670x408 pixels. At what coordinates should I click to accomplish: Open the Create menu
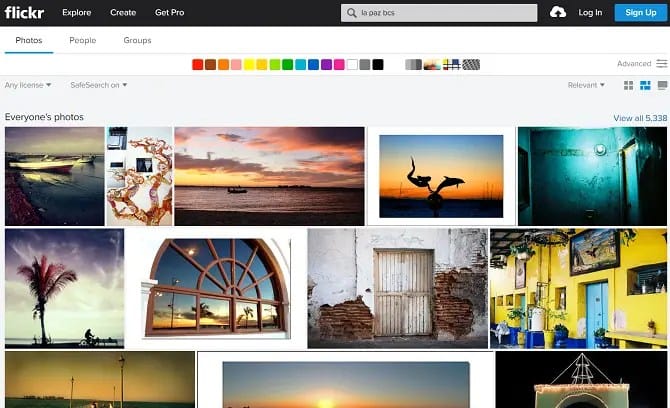(123, 12)
